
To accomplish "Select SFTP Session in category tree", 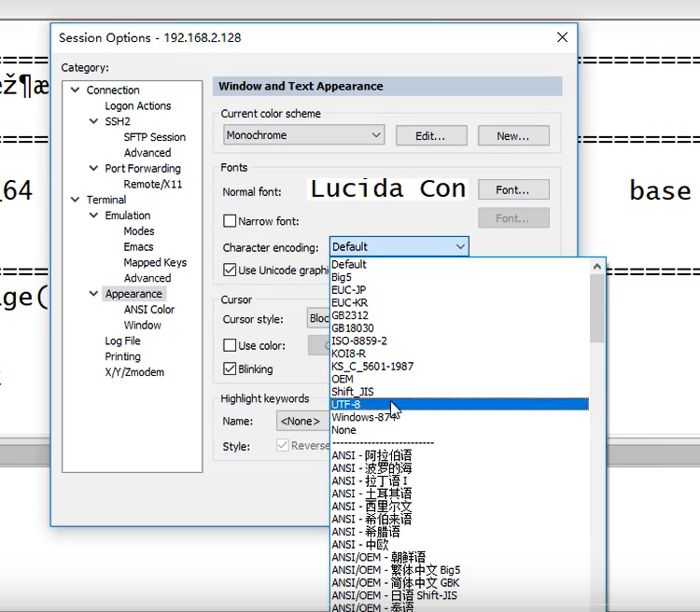I will [x=154, y=137].
